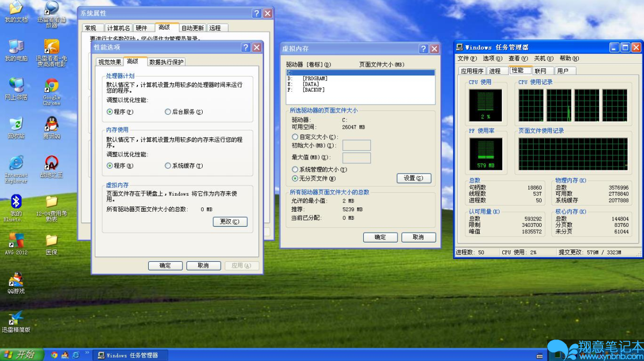Select drive D: [PROGRAM] row

pos(360,79)
